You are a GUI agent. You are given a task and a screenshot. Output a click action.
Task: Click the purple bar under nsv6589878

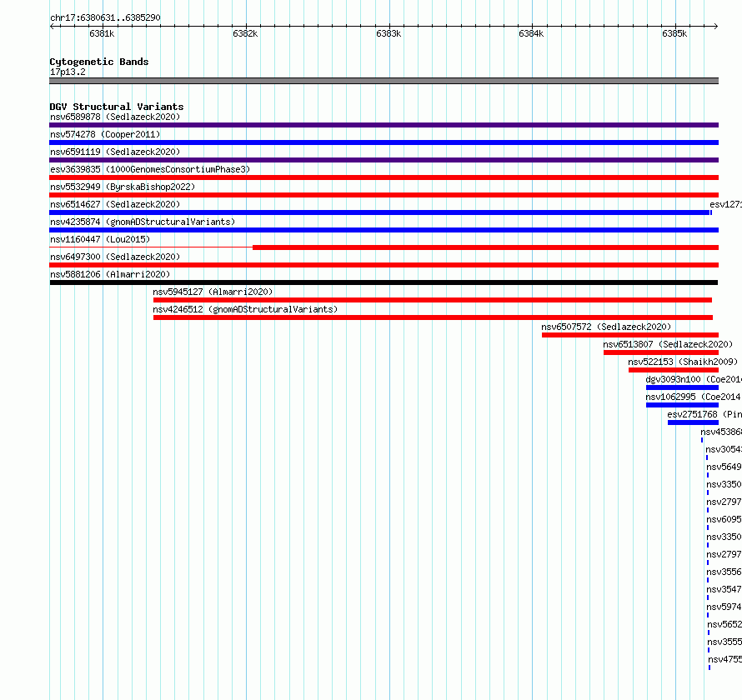[x=384, y=125]
